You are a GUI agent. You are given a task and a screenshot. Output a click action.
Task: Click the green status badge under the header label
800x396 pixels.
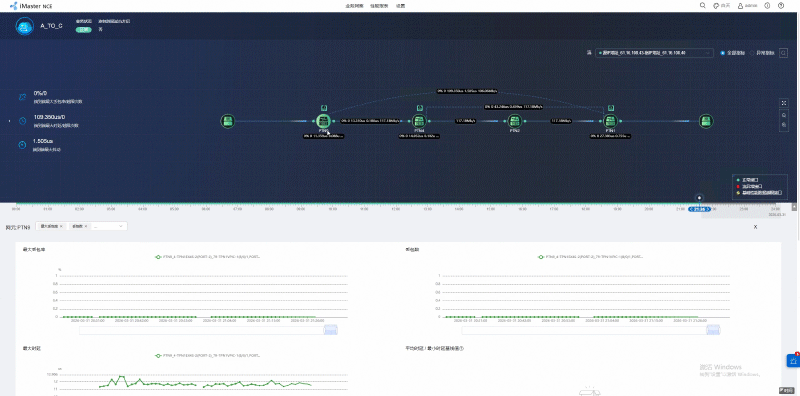pyautogui.click(x=84, y=30)
